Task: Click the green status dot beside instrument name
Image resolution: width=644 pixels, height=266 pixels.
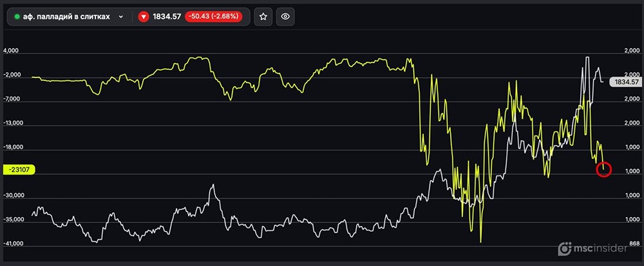Action: (17, 17)
